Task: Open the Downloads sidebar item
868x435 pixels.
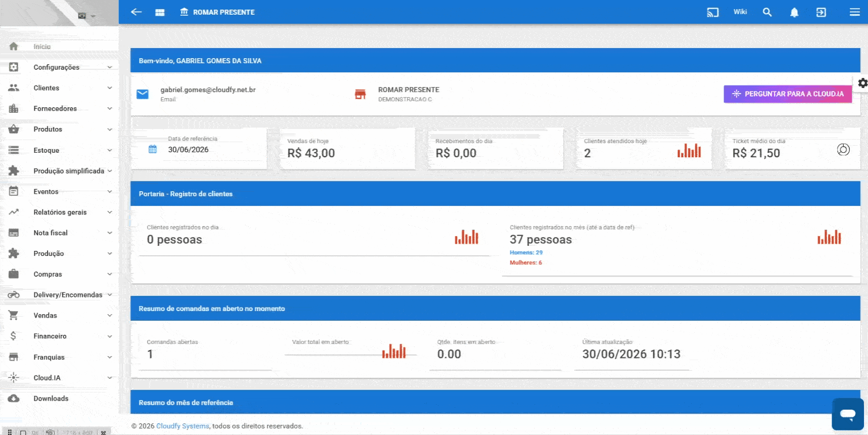Action: (x=59, y=399)
